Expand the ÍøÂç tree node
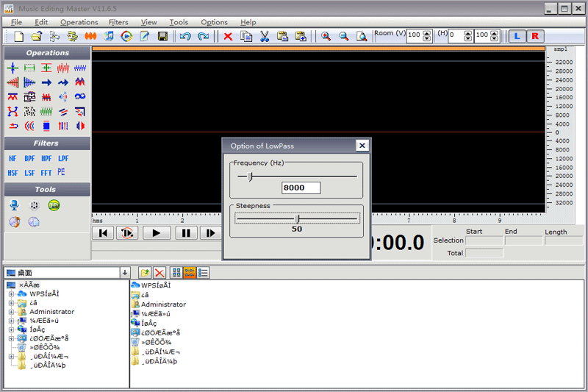 tap(11, 329)
